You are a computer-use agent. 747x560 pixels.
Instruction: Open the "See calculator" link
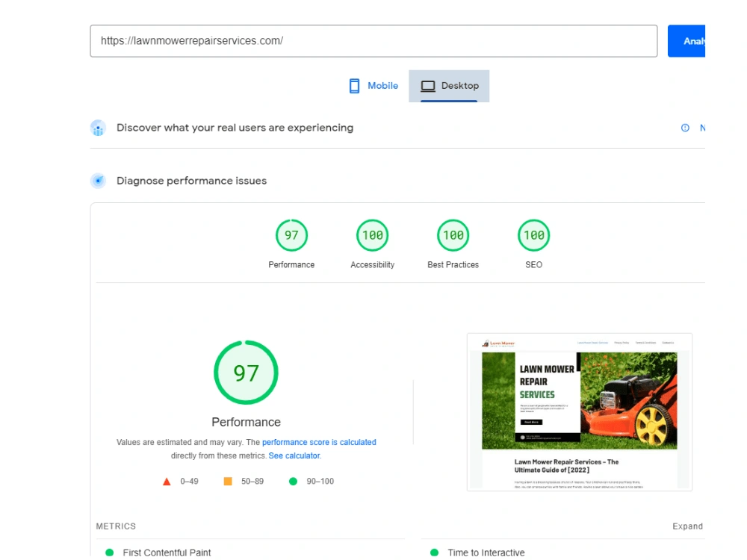(293, 455)
